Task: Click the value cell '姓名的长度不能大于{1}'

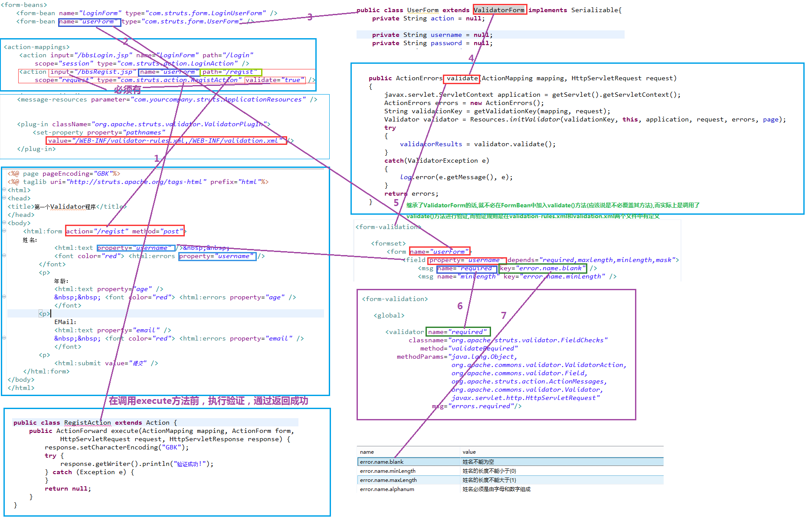Action: pyautogui.click(x=489, y=480)
